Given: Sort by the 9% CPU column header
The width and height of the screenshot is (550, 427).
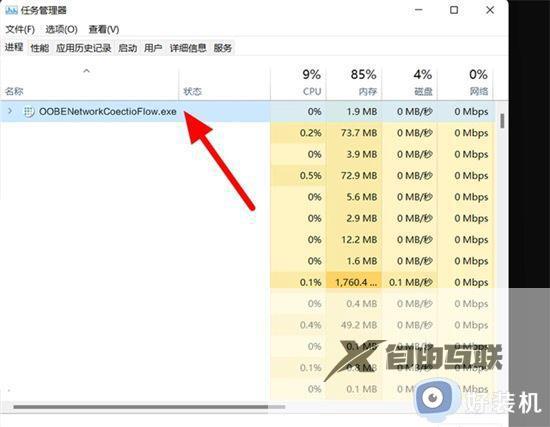Looking at the screenshot, I should pos(299,82).
